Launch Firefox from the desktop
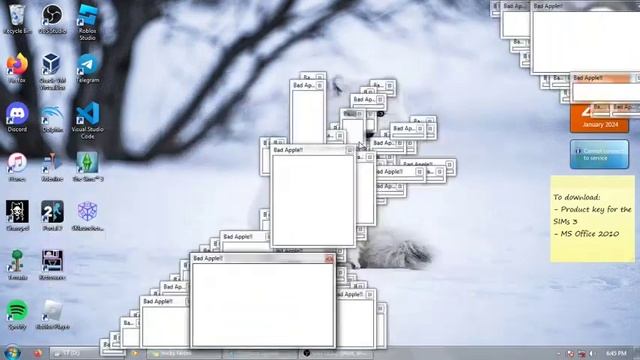The height and width of the screenshot is (360, 640). click(17, 68)
